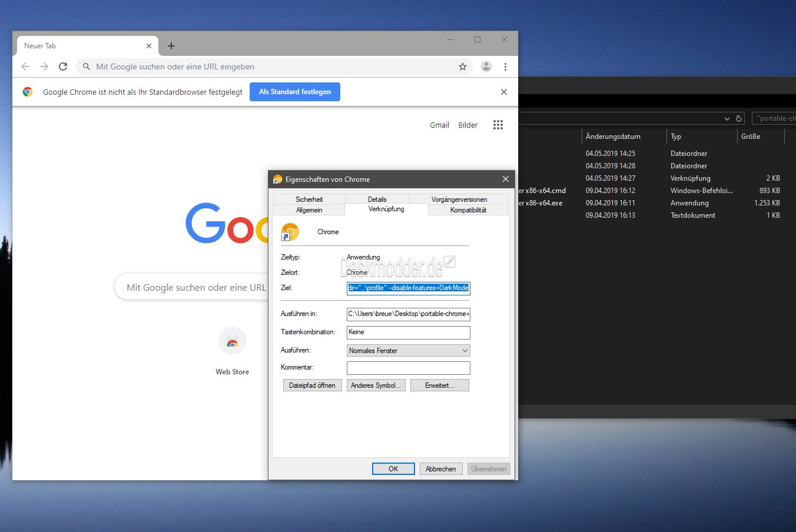Open the Allgemein tab
Image resolution: width=796 pixels, height=532 pixels.
(309, 210)
